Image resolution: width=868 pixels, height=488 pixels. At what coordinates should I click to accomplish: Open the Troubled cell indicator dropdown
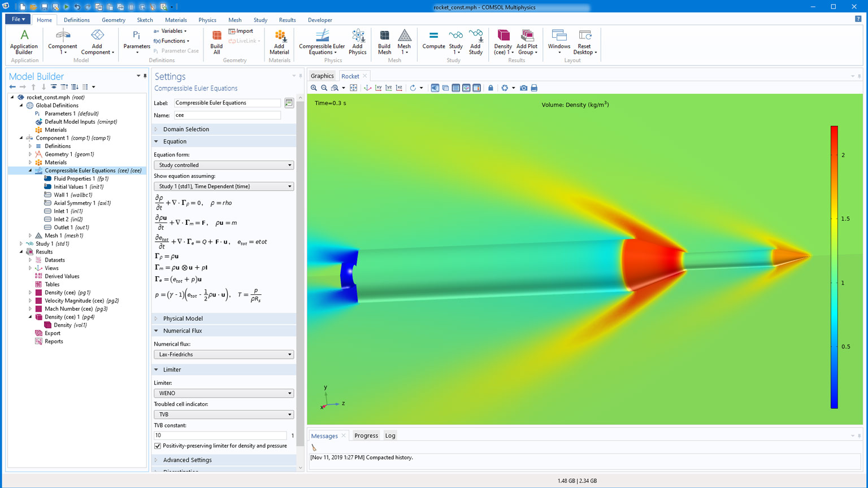pos(224,415)
